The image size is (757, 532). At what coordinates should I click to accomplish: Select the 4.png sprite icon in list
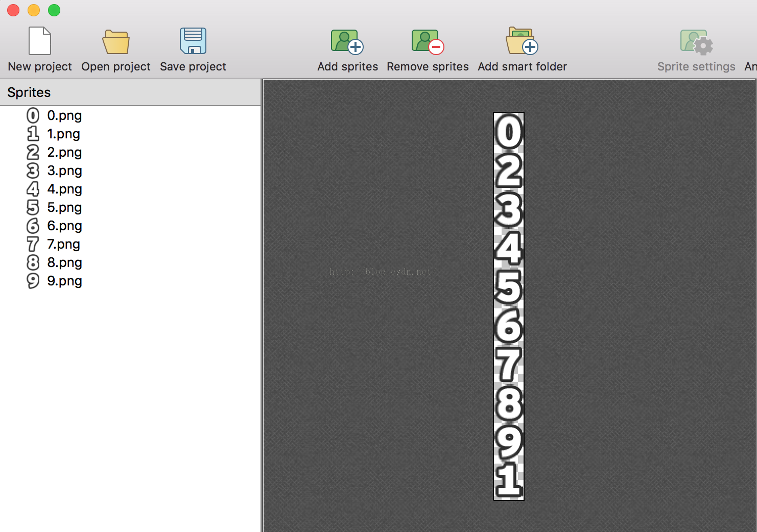33,189
